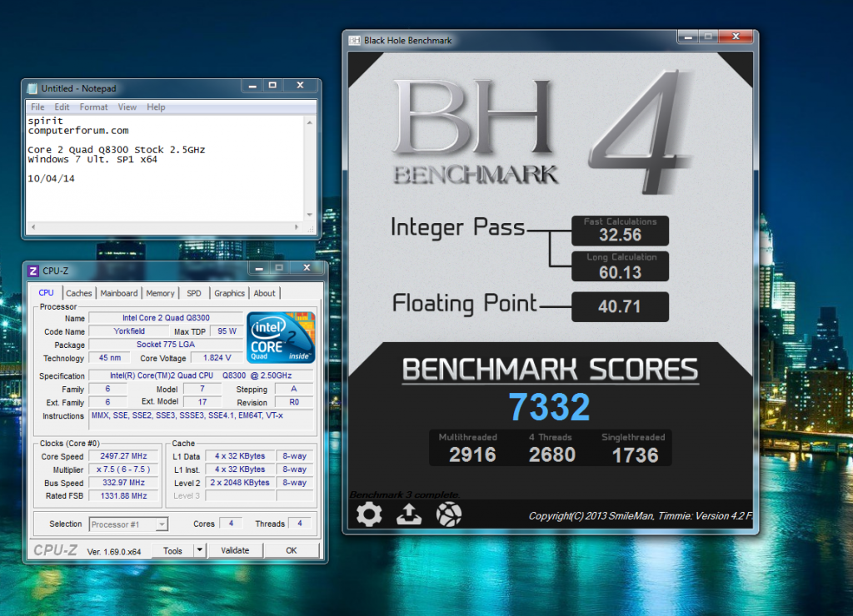Click the Code Name value Yorkfield
The image size is (853, 616).
tap(129, 331)
